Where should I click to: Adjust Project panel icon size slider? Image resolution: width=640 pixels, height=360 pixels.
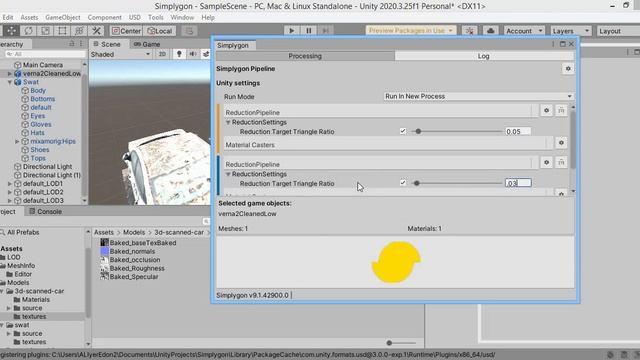[401, 343]
